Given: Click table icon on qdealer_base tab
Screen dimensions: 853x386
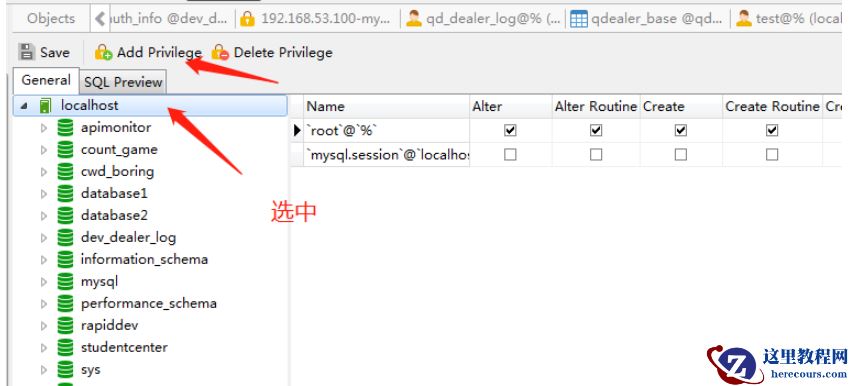Looking at the screenshot, I should coord(579,19).
